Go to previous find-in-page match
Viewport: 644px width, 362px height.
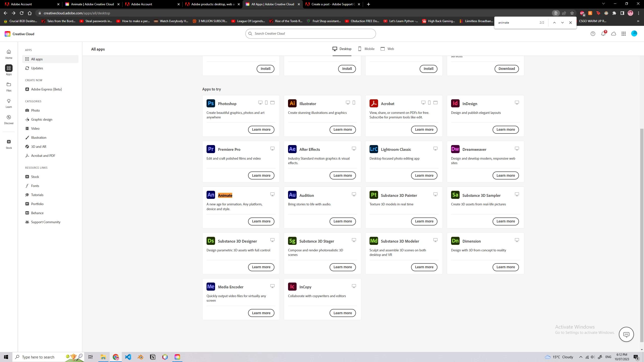[x=554, y=23]
